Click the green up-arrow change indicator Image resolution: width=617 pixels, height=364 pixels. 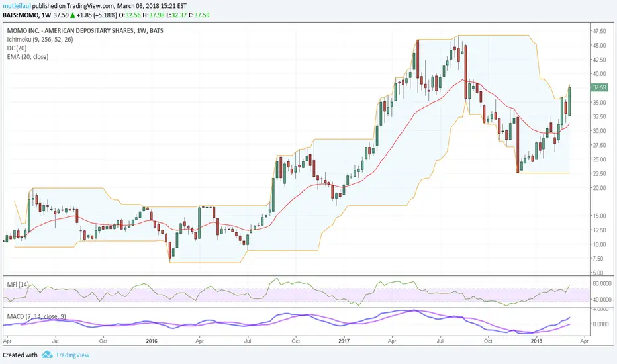click(73, 15)
